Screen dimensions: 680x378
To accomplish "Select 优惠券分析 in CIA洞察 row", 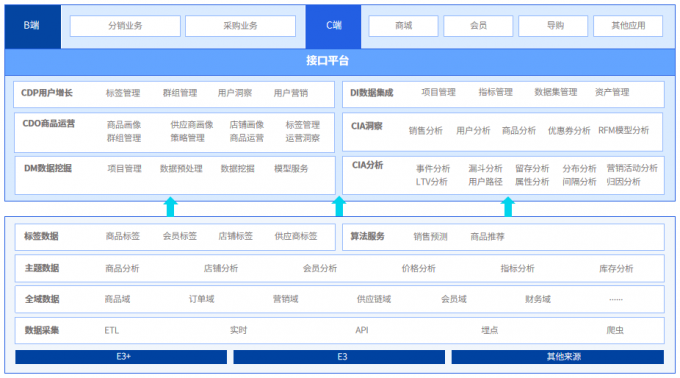I will (569, 131).
